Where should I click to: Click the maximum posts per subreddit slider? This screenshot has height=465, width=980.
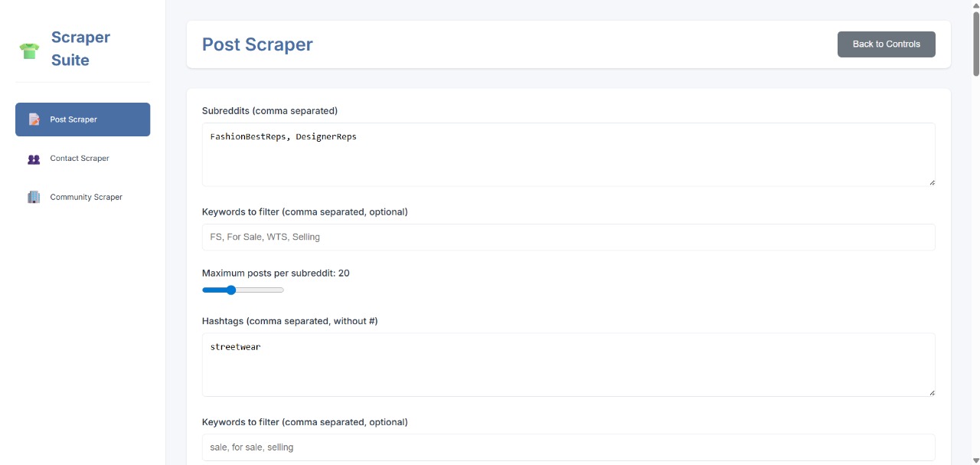(243, 290)
